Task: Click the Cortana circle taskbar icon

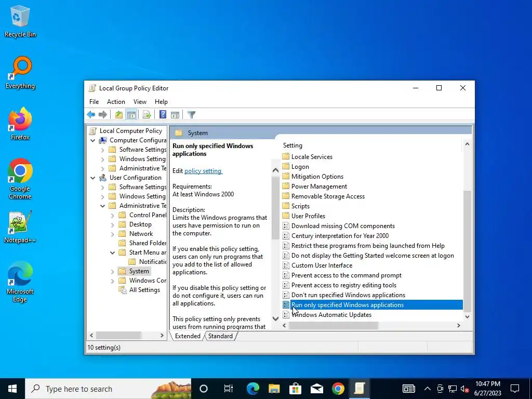Action: tap(204, 389)
